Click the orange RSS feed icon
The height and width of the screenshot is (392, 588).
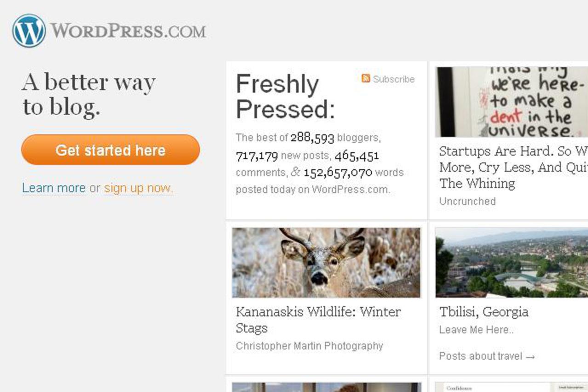pos(366,79)
